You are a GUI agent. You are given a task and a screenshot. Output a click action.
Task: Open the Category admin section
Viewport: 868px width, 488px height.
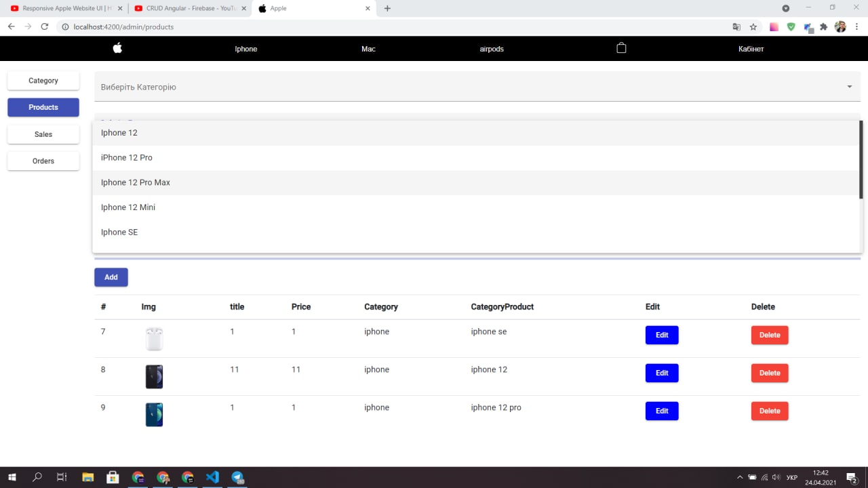[x=43, y=81]
